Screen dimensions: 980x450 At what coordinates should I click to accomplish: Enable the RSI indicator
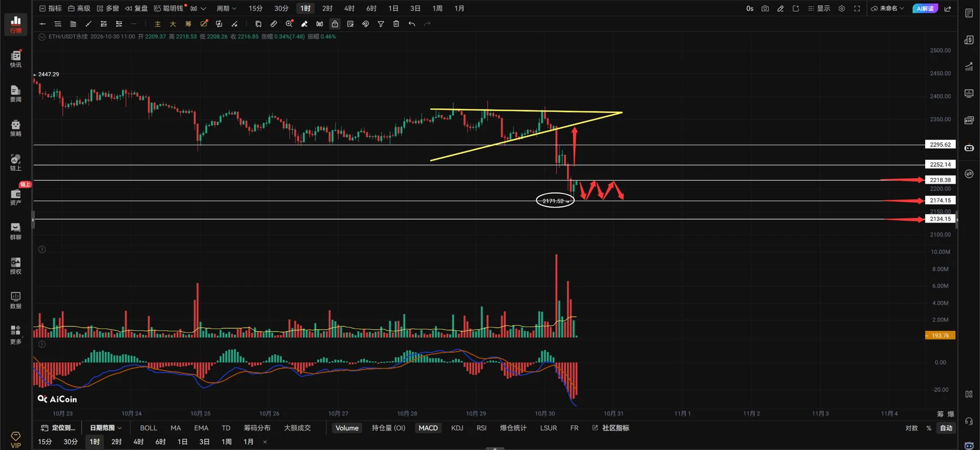(x=481, y=428)
